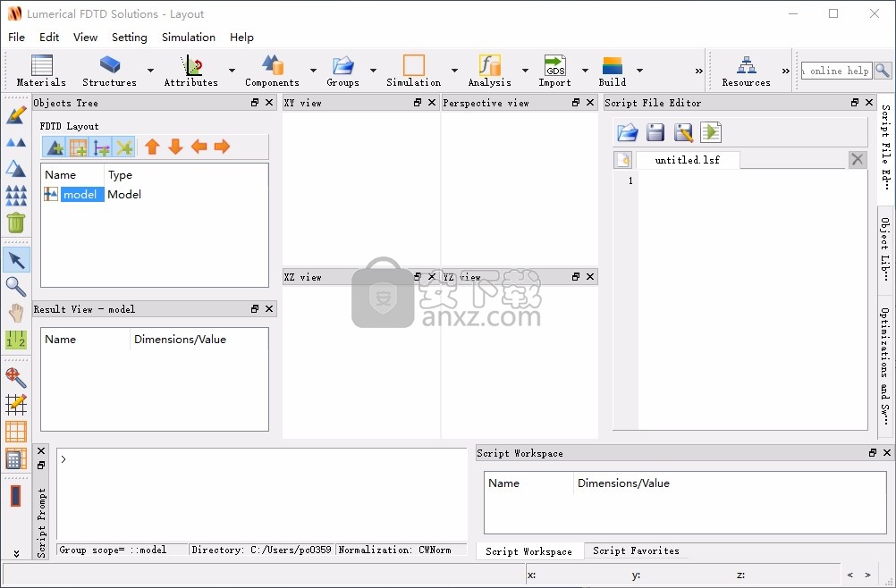Toggle the grid filter button in Objects Tree
The image size is (896, 588).
(78, 147)
